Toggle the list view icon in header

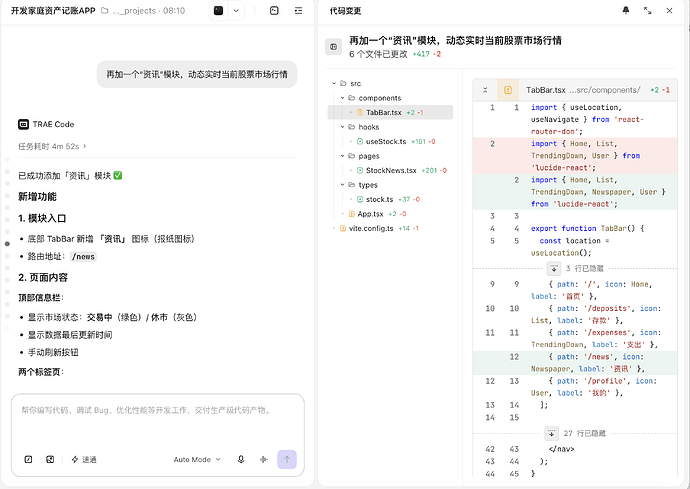[298, 11]
